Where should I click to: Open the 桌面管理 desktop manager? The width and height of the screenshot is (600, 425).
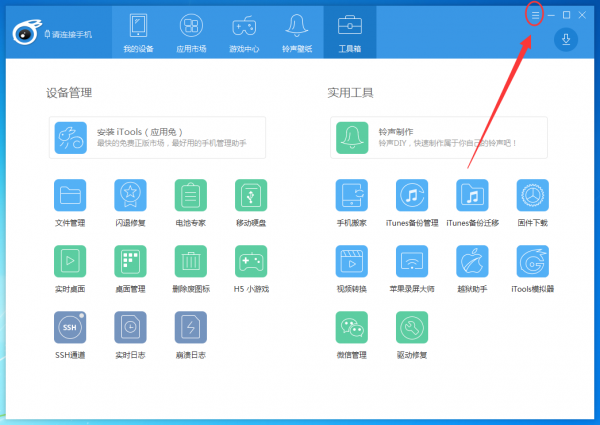pos(130,261)
